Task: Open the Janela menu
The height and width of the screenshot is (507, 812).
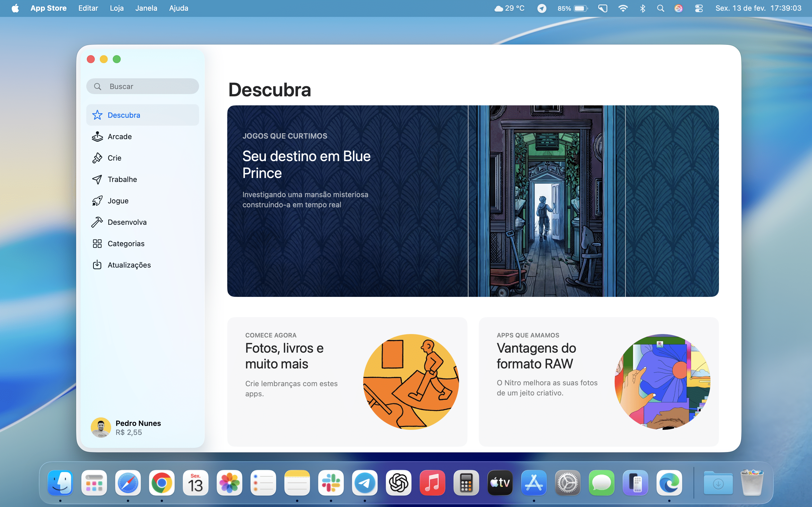Action: tap(146, 8)
